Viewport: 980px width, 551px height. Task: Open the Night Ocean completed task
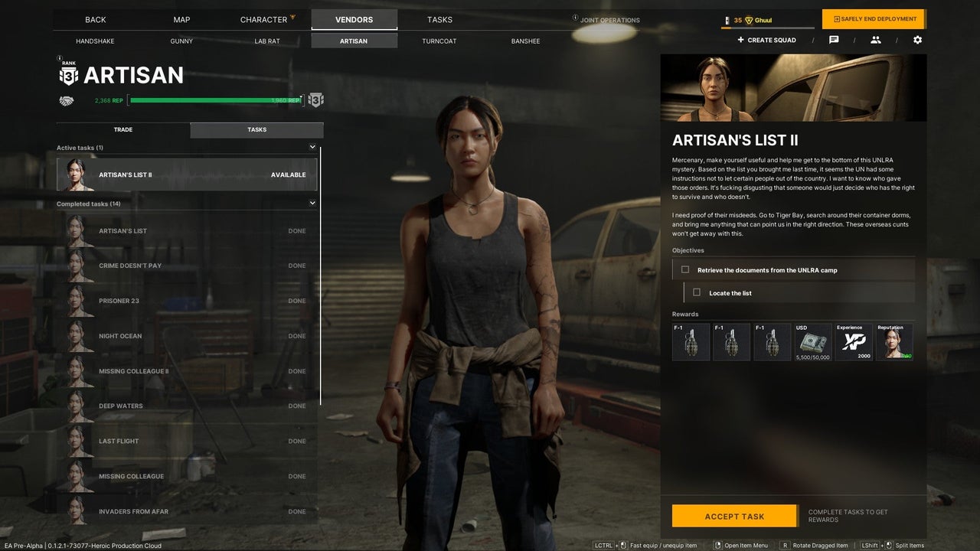tap(187, 336)
